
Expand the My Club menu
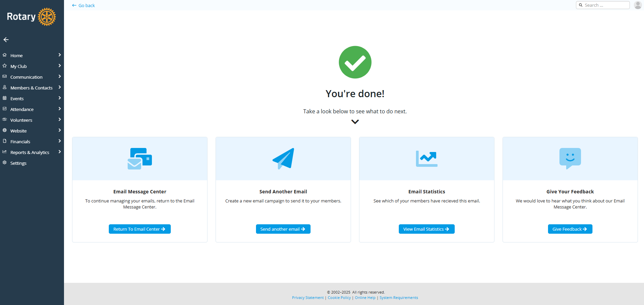point(19,66)
